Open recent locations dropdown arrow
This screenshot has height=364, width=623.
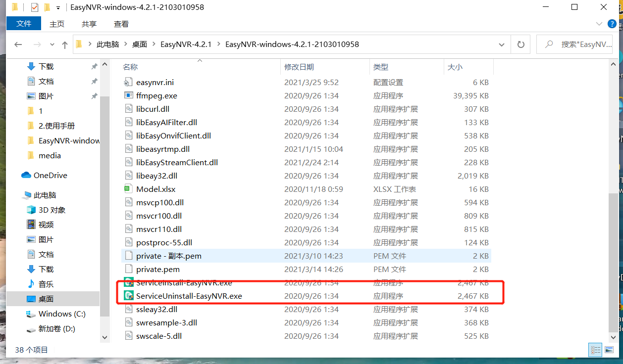[52, 45]
